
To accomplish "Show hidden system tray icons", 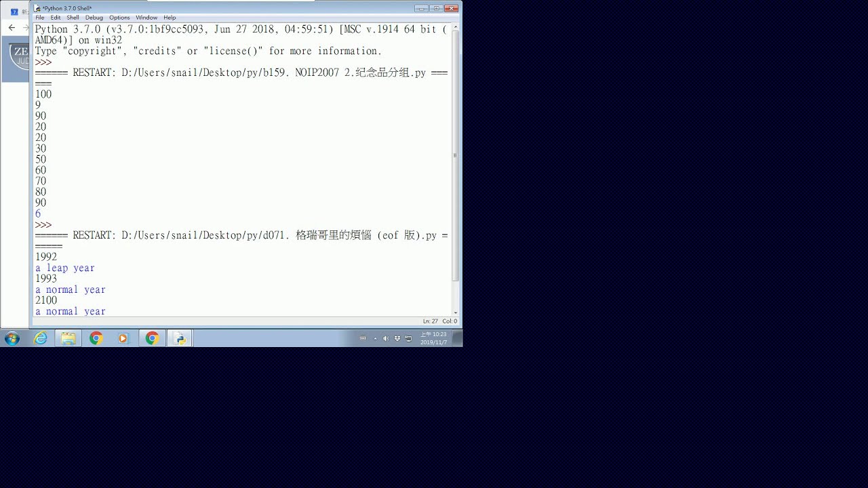I will [375, 338].
